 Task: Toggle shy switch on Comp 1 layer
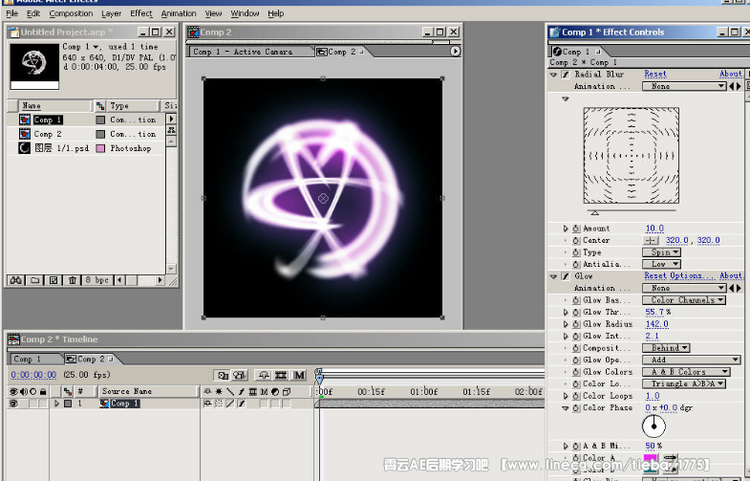pos(208,404)
